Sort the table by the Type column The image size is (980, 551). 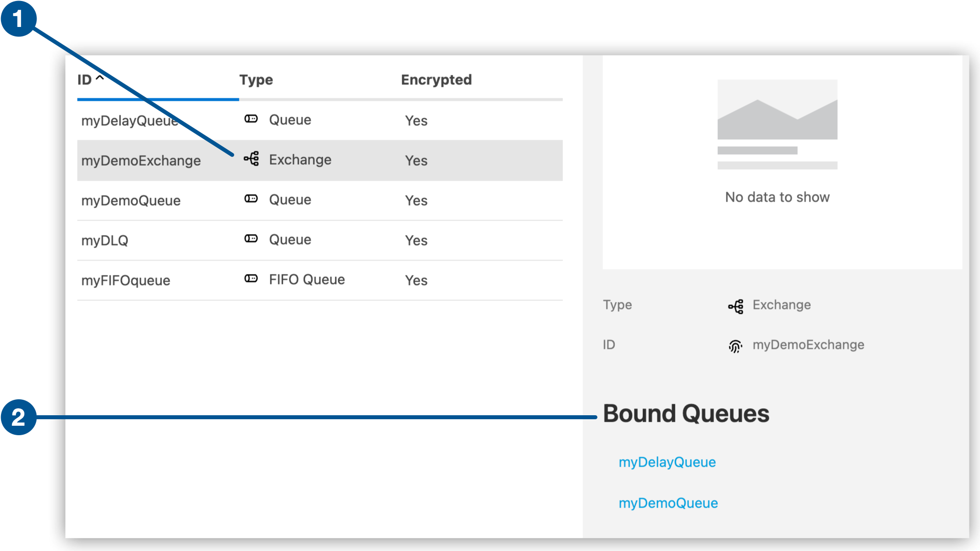(256, 79)
